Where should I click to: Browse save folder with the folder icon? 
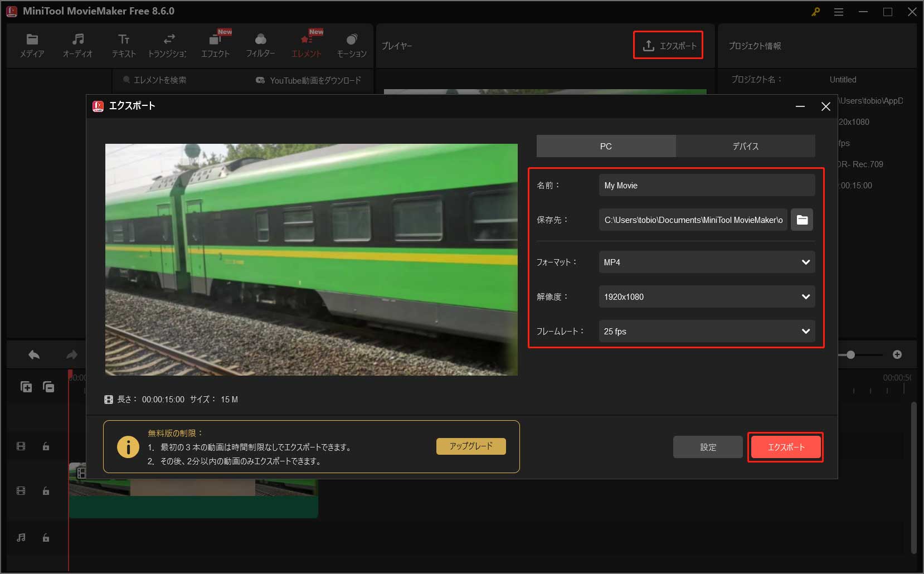[x=802, y=220]
